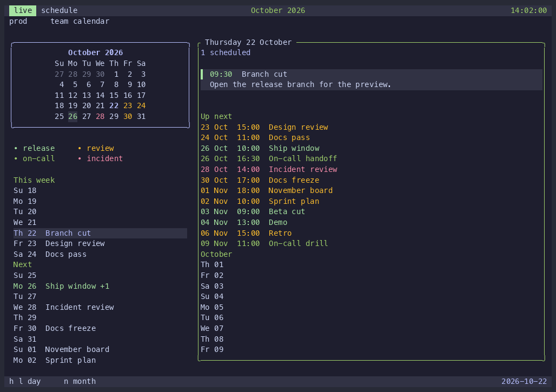
Task: Toggle the incident legend category
Action: tap(101, 158)
